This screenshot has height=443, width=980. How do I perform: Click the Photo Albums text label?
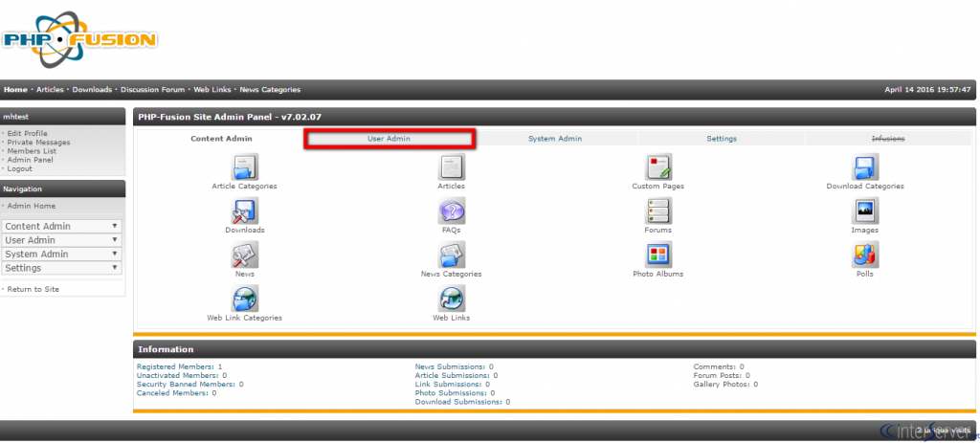coord(658,274)
